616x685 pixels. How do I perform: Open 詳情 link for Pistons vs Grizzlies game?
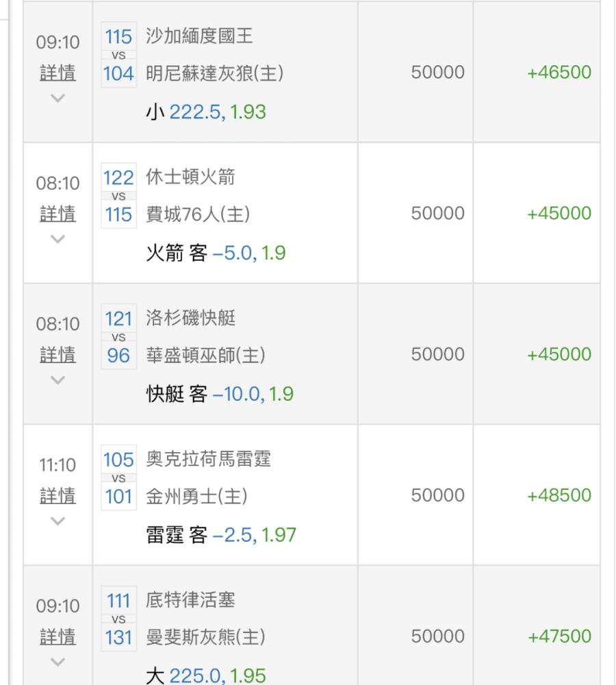pos(57,636)
